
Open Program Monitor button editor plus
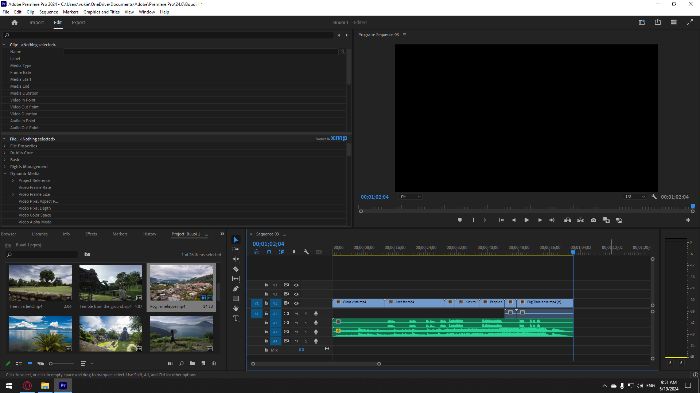pyautogui.click(x=688, y=220)
